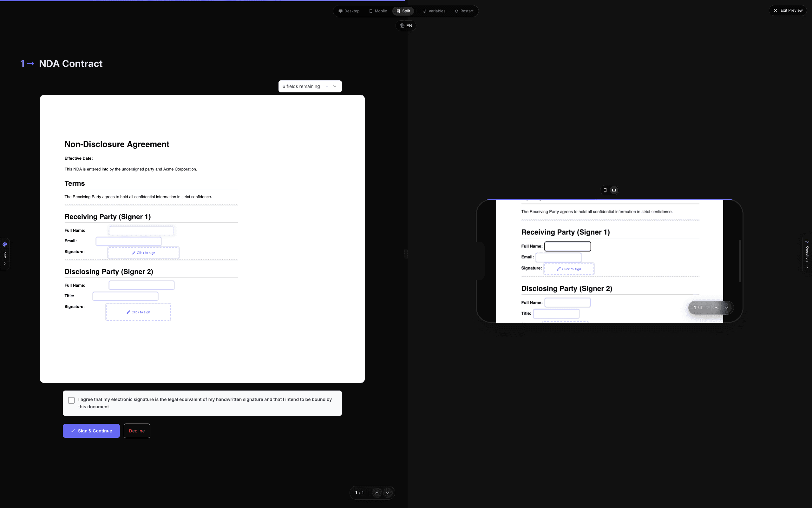Go to previous question in desktop pager
This screenshot has width=812, height=508.
coord(377,493)
